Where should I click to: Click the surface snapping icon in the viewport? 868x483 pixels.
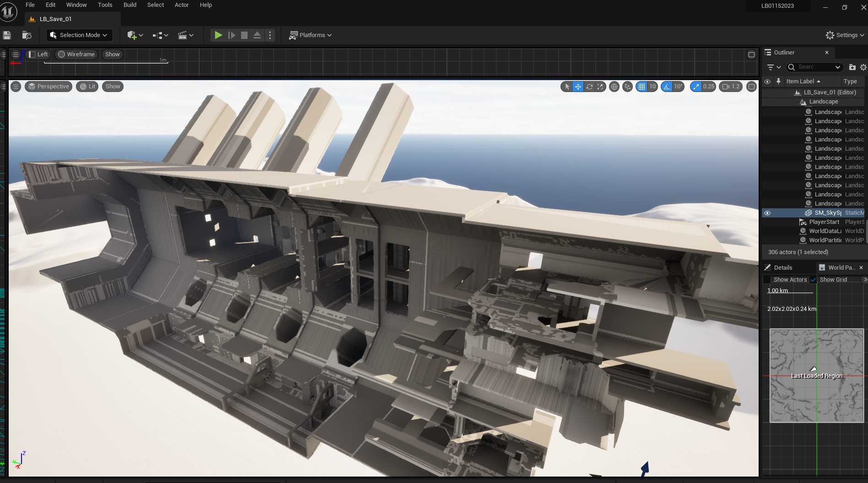coord(627,87)
